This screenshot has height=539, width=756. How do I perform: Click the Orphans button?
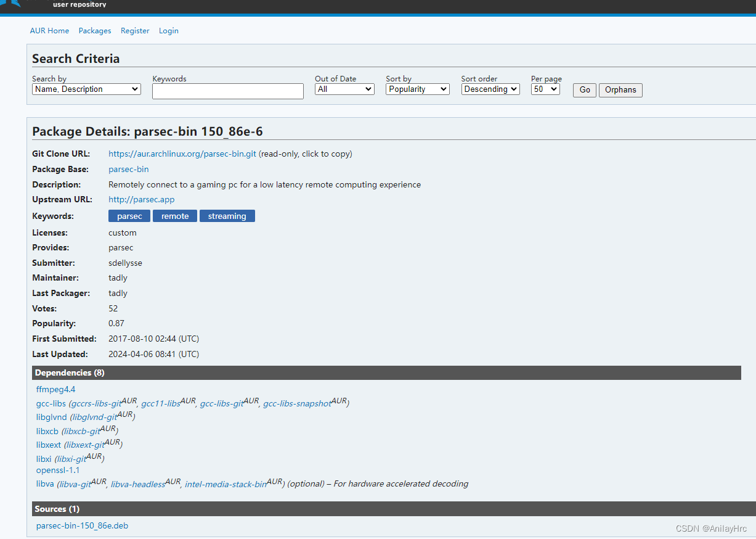[x=620, y=90]
